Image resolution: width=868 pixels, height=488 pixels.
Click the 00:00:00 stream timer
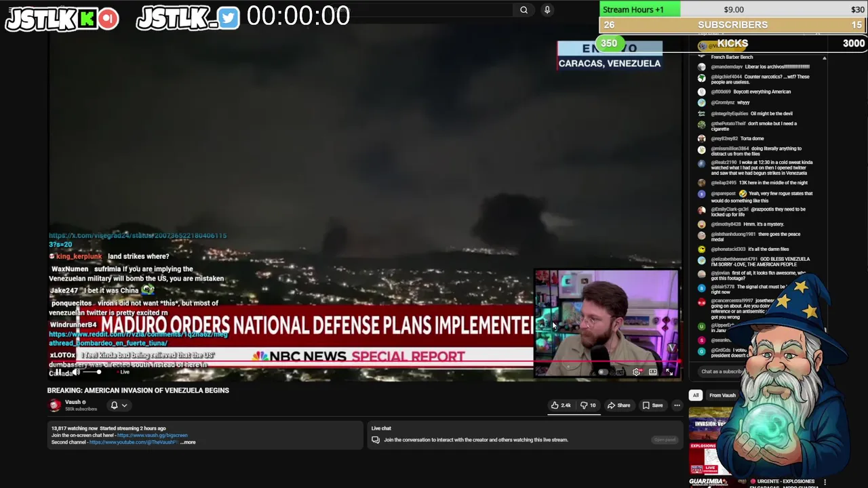click(x=298, y=16)
